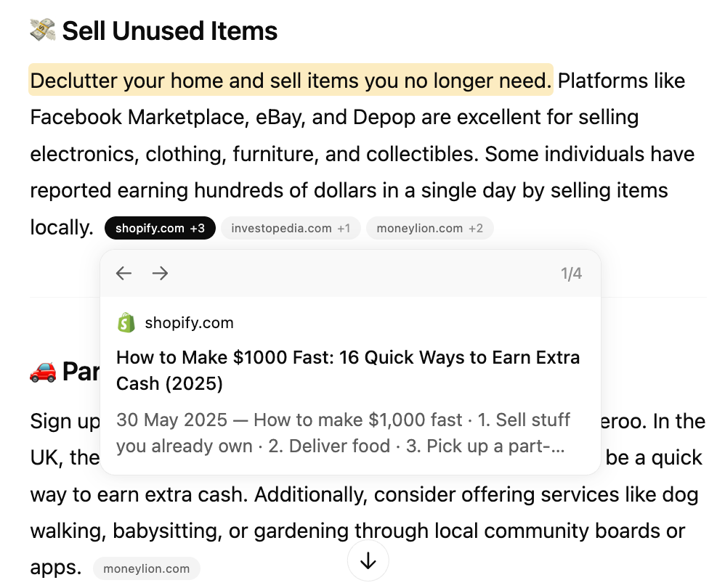Click the highlighted "Declutter your home" sentence
725x588 pixels.
(291, 81)
